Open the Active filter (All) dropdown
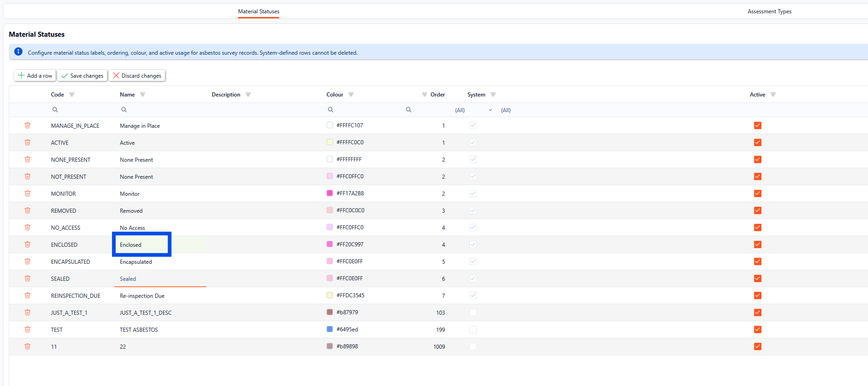This screenshot has width=868, height=386. pos(506,110)
